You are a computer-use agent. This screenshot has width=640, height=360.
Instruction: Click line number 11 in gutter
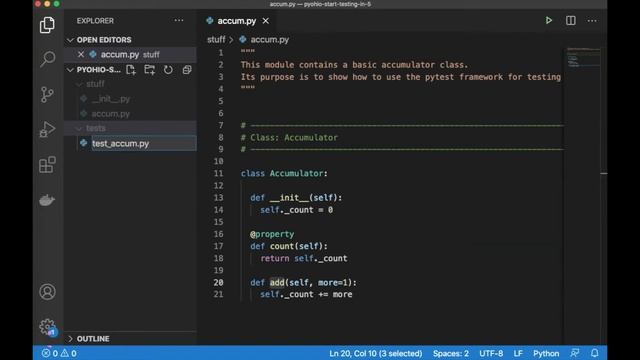218,173
